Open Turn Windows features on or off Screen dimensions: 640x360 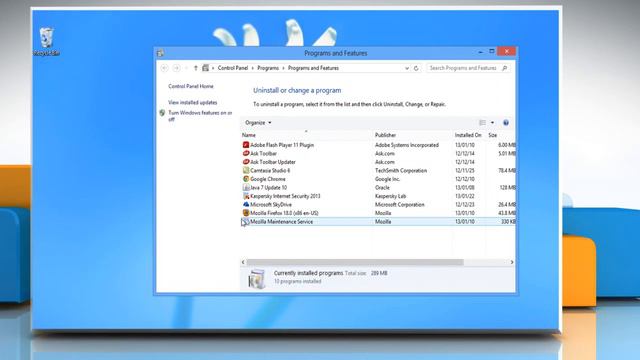pos(200,116)
